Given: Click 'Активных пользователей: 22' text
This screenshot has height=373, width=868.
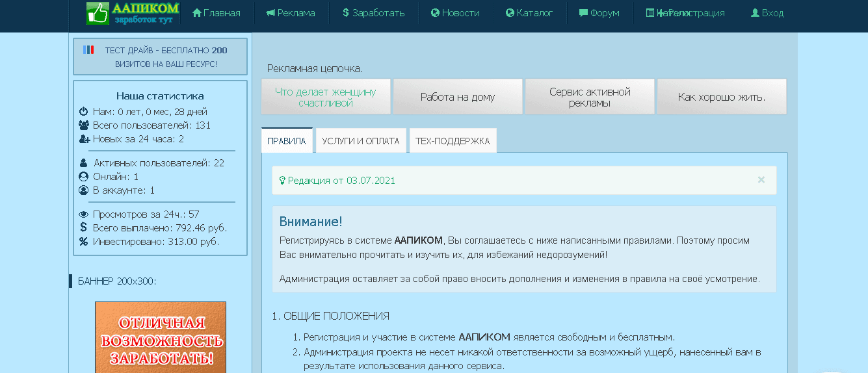Looking at the screenshot, I should (x=159, y=163).
